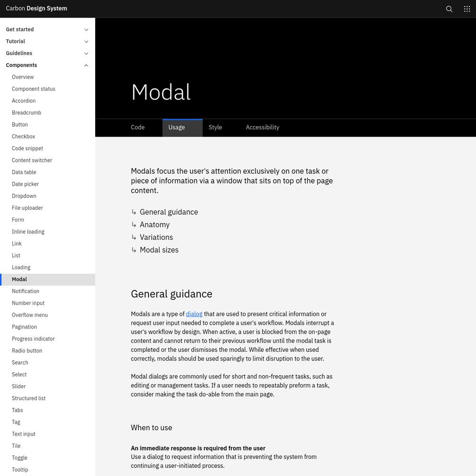
Task: Open the app switcher grid icon
Action: 467,9
